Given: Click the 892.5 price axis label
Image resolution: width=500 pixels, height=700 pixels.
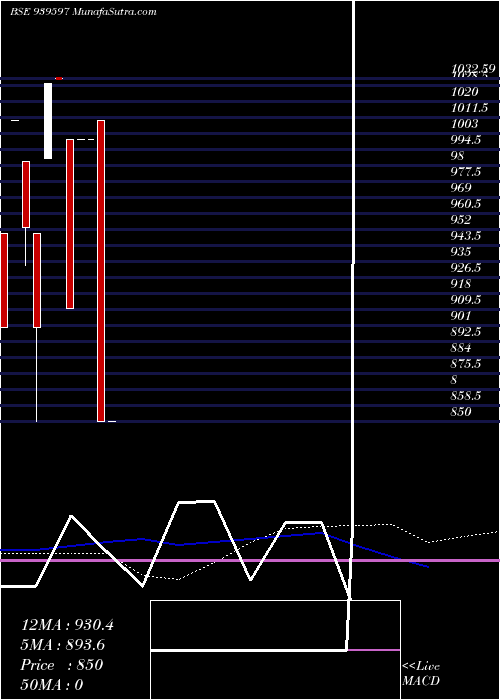Looking at the screenshot, I should pyautogui.click(x=466, y=332).
